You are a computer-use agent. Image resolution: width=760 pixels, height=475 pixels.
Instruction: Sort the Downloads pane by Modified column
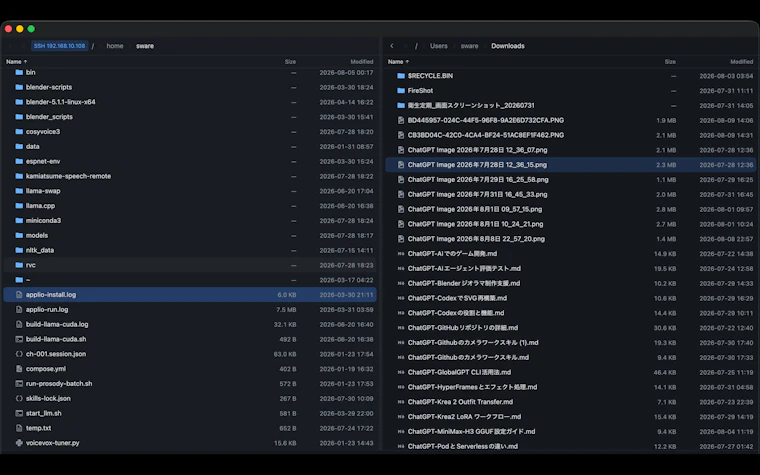point(742,62)
